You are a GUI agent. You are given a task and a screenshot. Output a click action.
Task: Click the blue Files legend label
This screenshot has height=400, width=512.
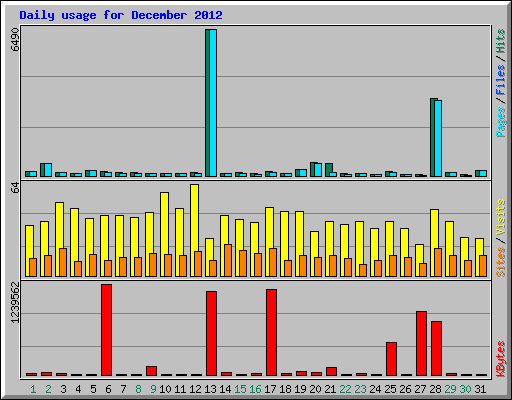(x=500, y=80)
